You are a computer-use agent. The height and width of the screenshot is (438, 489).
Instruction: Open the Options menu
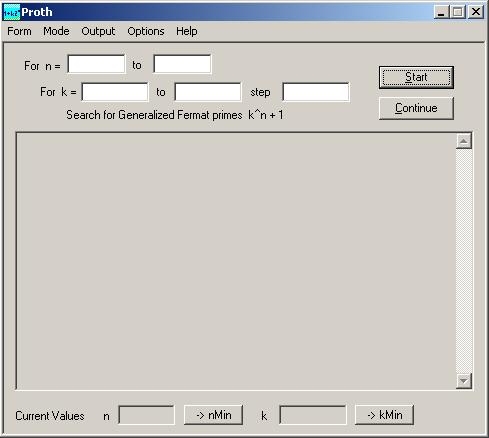click(146, 31)
